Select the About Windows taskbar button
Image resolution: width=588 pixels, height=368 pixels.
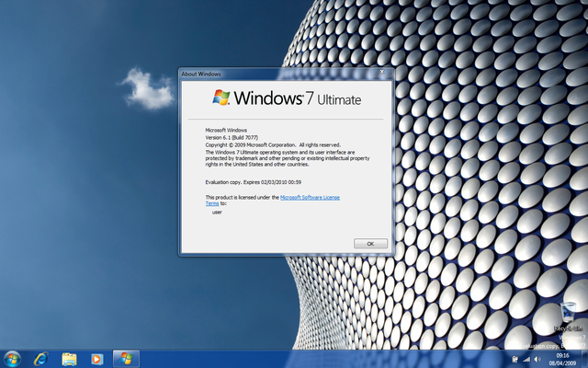127,359
